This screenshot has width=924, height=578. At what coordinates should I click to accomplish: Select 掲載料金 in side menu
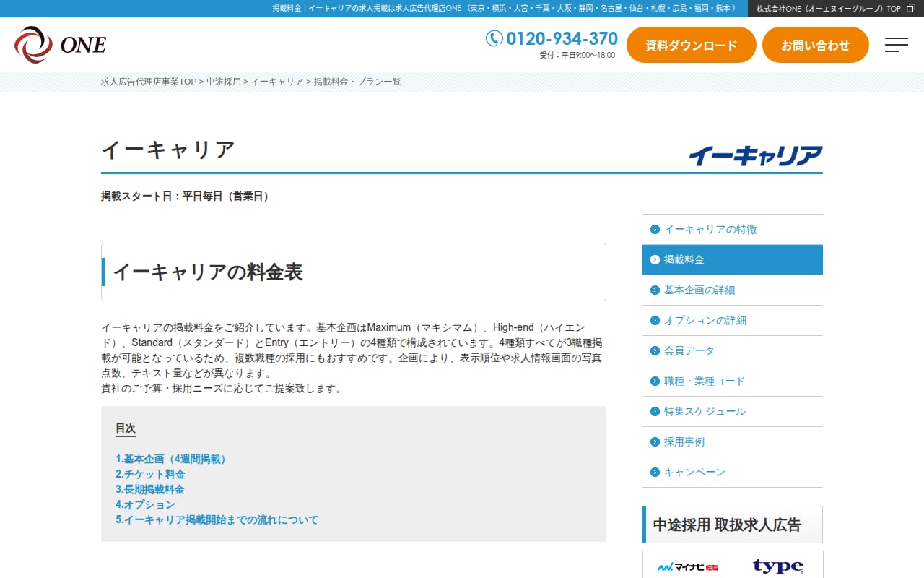coord(733,260)
